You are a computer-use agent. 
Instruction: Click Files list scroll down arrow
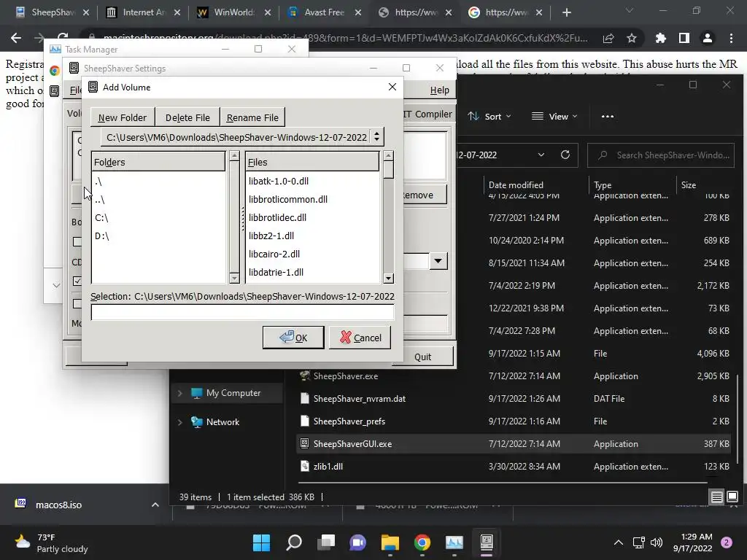[388, 279]
